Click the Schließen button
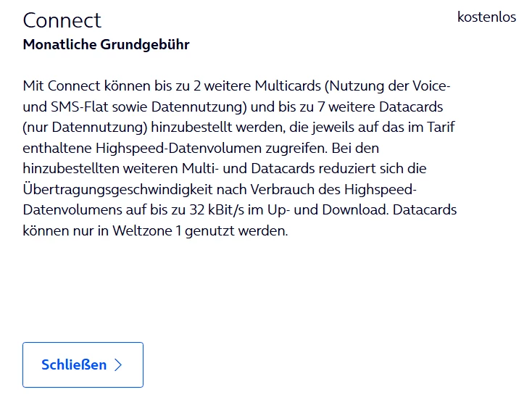This screenshot has width=532, height=400. coord(83,364)
